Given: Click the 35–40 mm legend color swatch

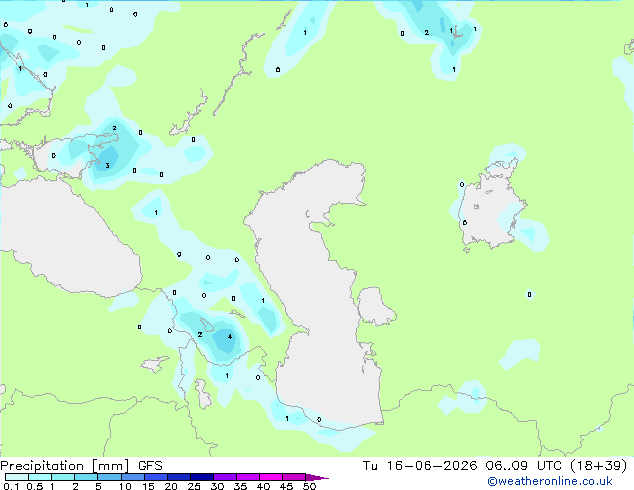Looking at the screenshot, I should [247, 477].
